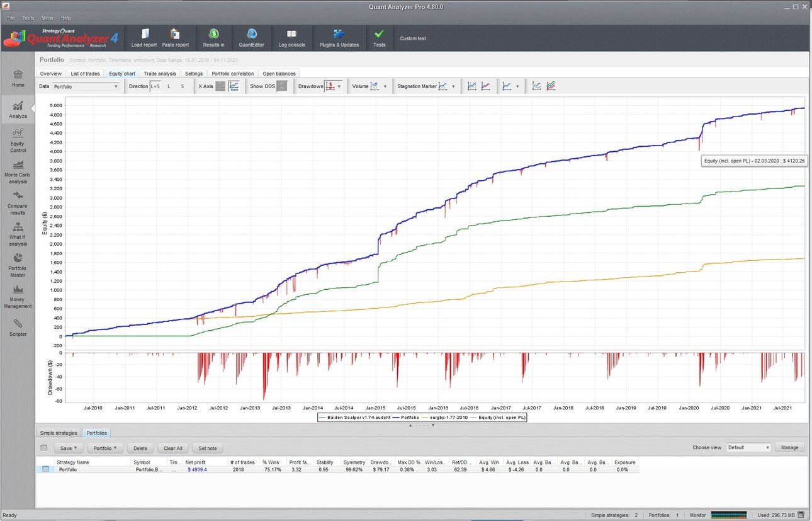The height and width of the screenshot is (521, 812).
Task: Expand the chart type dropdown arrow
Action: click(517, 86)
